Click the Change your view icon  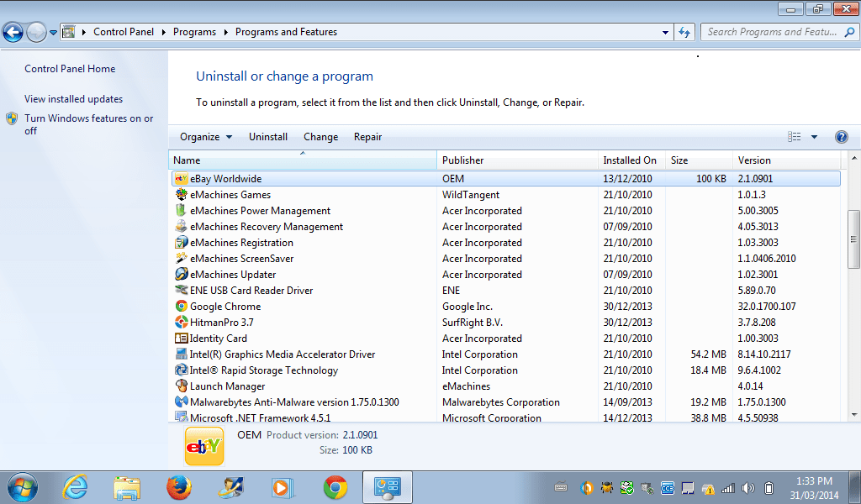click(794, 137)
